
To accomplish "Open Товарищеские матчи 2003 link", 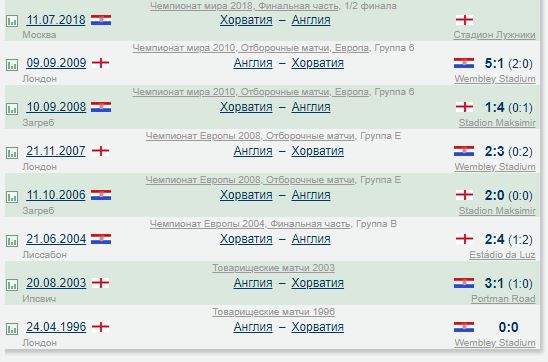I will [x=273, y=268].
